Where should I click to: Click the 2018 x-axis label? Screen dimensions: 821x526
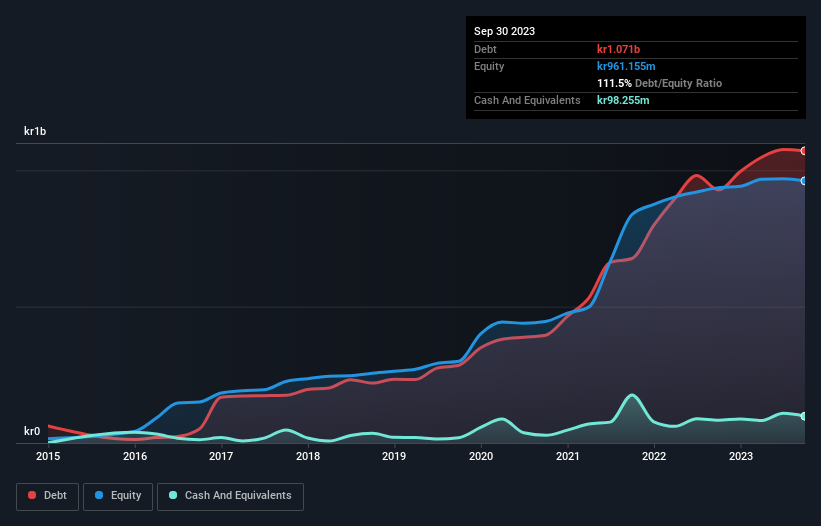coord(308,456)
